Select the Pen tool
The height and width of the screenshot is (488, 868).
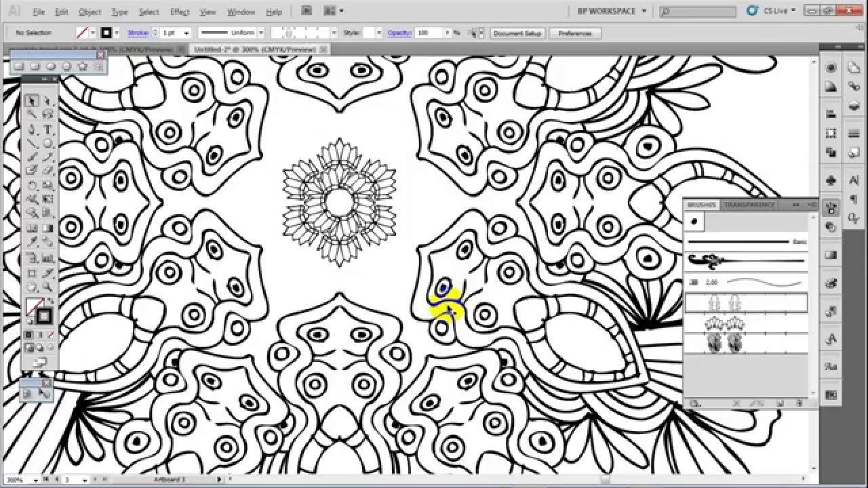pos(32,129)
